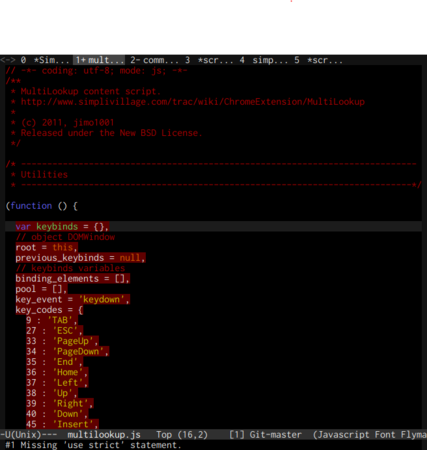Screen dimensions: 427x450
Task: Click the previous_keybinds = null line
Action: [x=80, y=258]
